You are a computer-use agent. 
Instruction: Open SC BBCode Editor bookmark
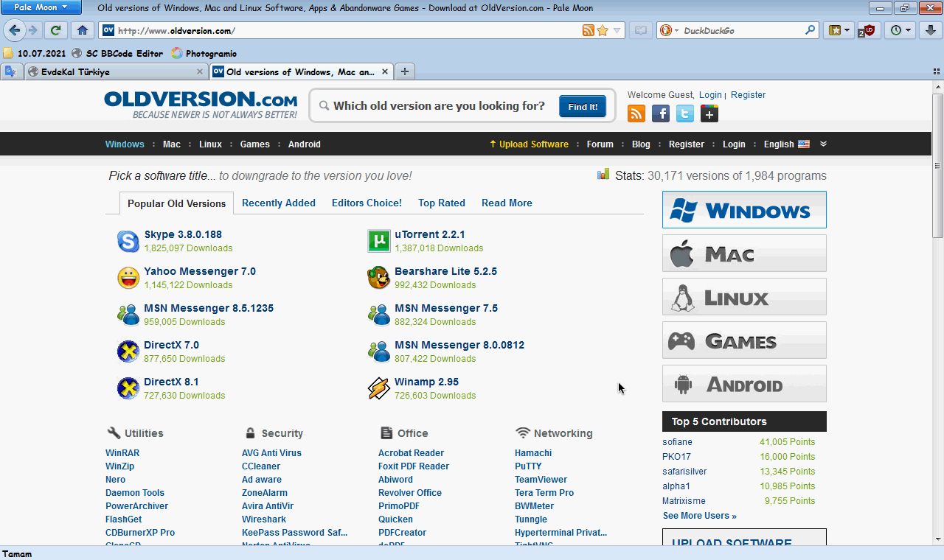pyautogui.click(x=117, y=53)
